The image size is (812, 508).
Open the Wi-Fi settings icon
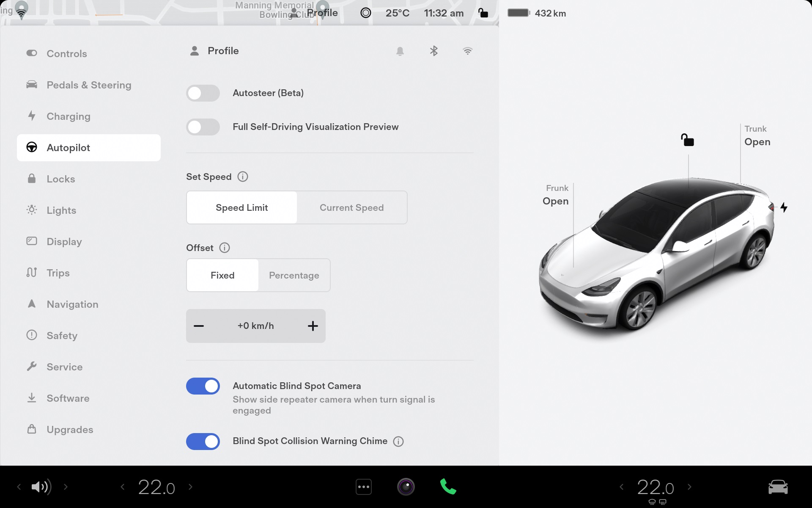[x=467, y=51]
